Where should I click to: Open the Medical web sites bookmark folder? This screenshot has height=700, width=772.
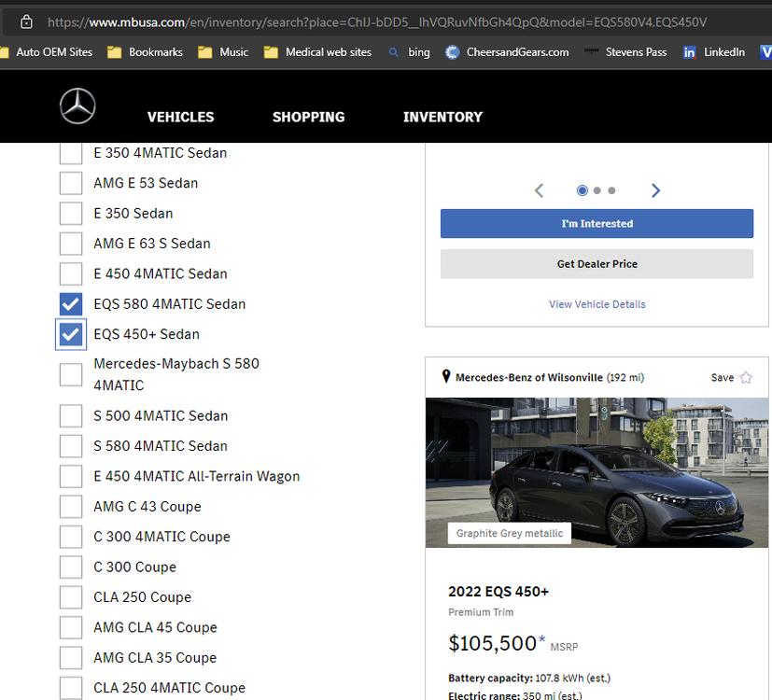[317, 52]
